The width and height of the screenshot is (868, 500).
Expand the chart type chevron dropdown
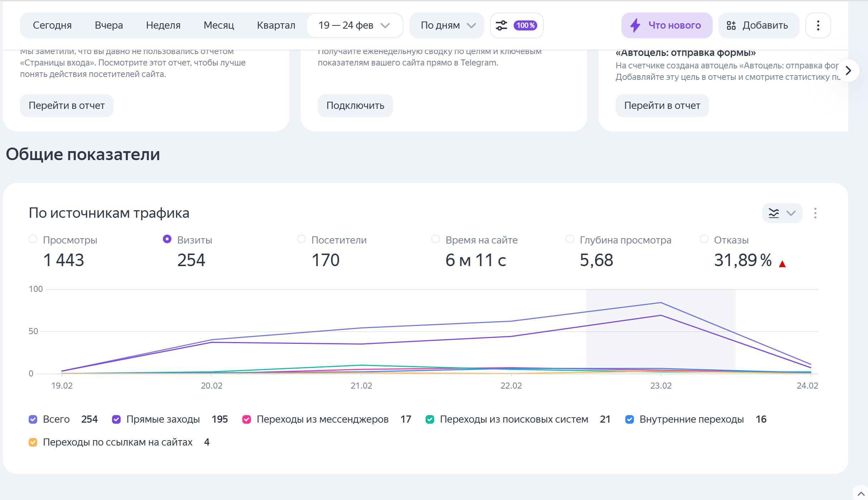pyautogui.click(x=791, y=213)
